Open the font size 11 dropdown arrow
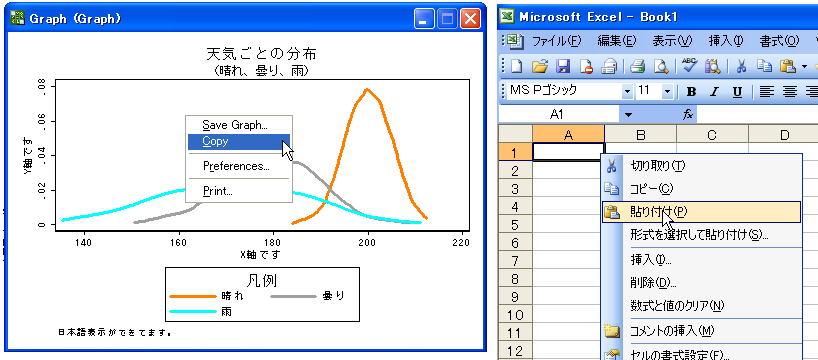 click(667, 92)
